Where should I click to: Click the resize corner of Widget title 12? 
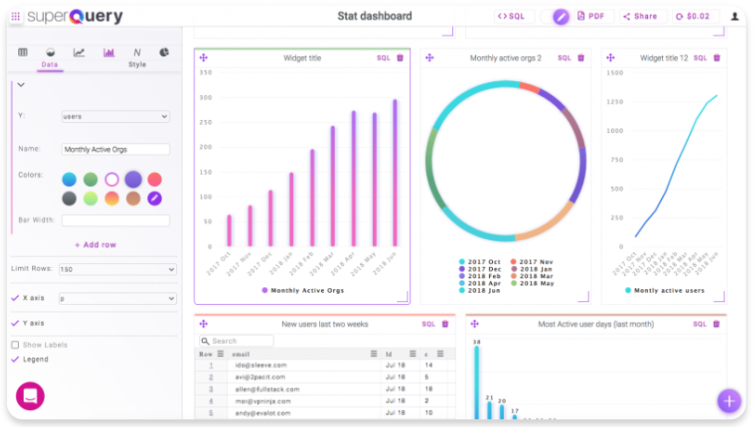tap(720, 296)
